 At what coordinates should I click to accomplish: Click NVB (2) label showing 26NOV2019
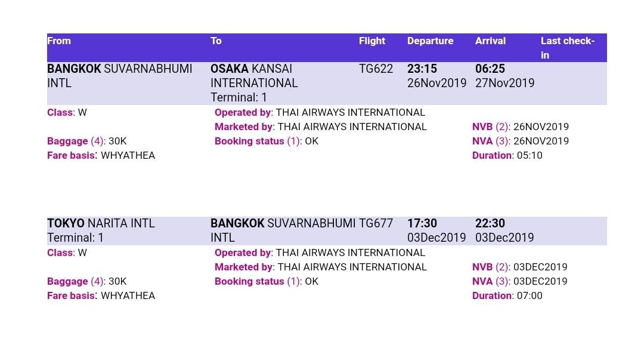click(491, 127)
